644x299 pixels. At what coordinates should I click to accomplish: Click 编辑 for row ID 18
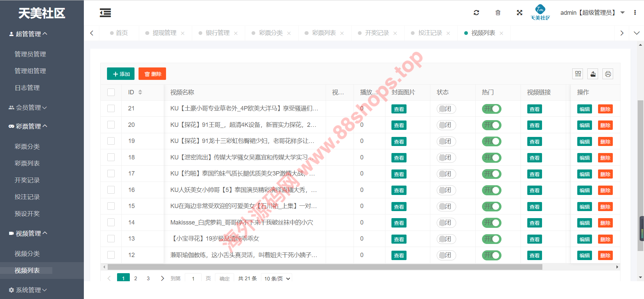584,158
